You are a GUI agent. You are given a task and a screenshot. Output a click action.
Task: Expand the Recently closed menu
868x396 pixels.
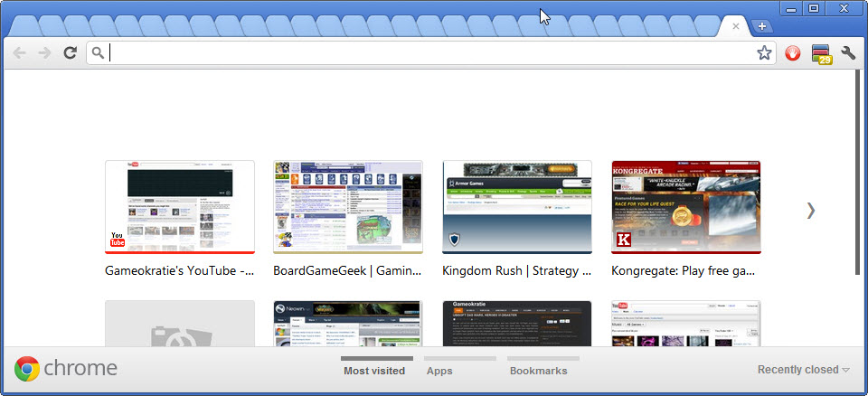pyautogui.click(x=803, y=370)
